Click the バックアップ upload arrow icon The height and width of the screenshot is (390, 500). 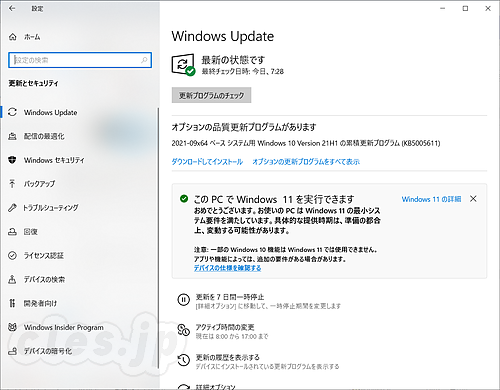12,184
